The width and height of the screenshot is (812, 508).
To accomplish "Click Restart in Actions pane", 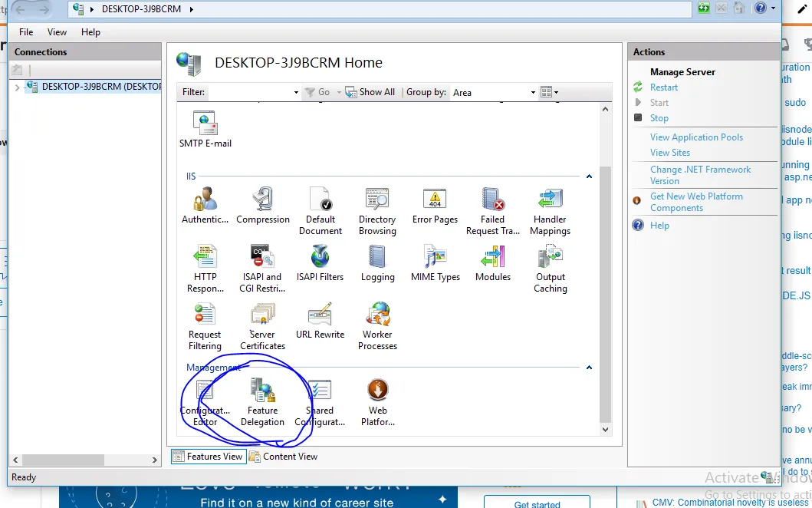I will pyautogui.click(x=663, y=87).
